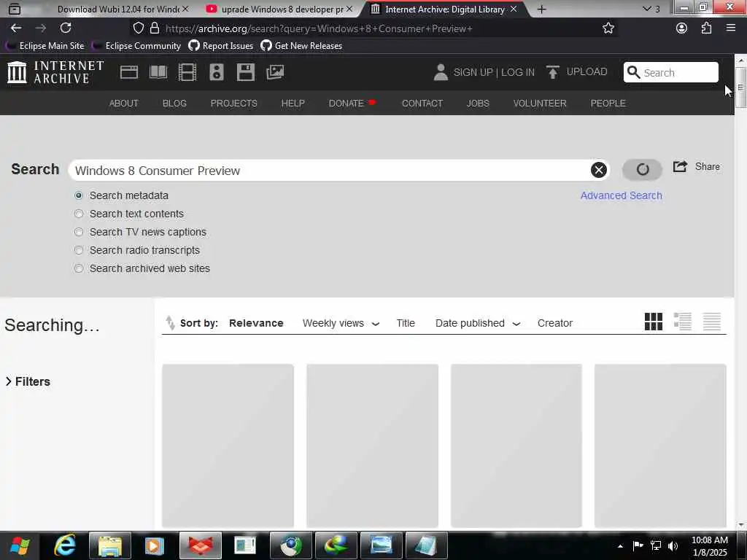Switch to extended list view
The image size is (747, 560).
[x=683, y=322]
